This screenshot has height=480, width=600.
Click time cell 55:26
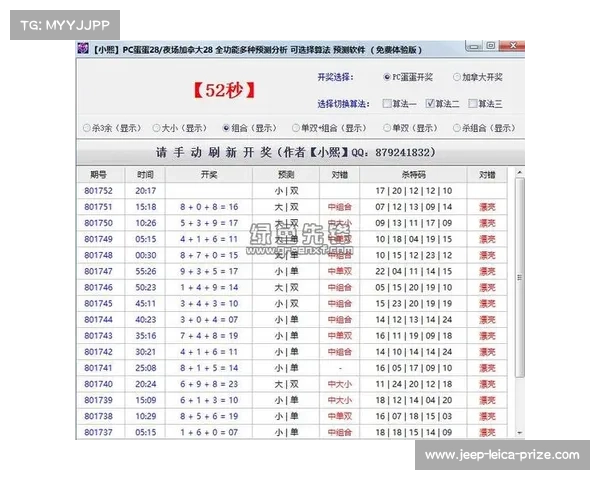tap(145, 271)
